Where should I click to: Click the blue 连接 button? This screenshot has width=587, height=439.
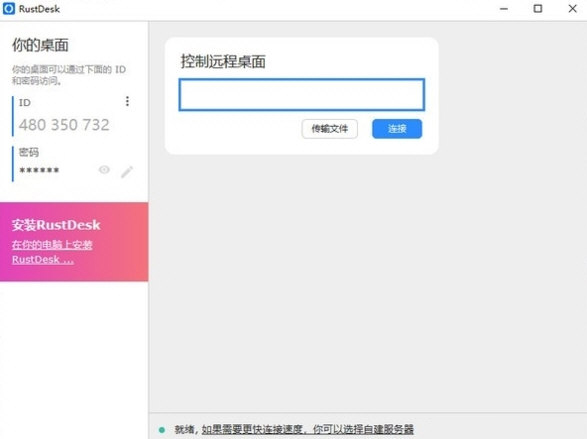pyautogui.click(x=397, y=129)
